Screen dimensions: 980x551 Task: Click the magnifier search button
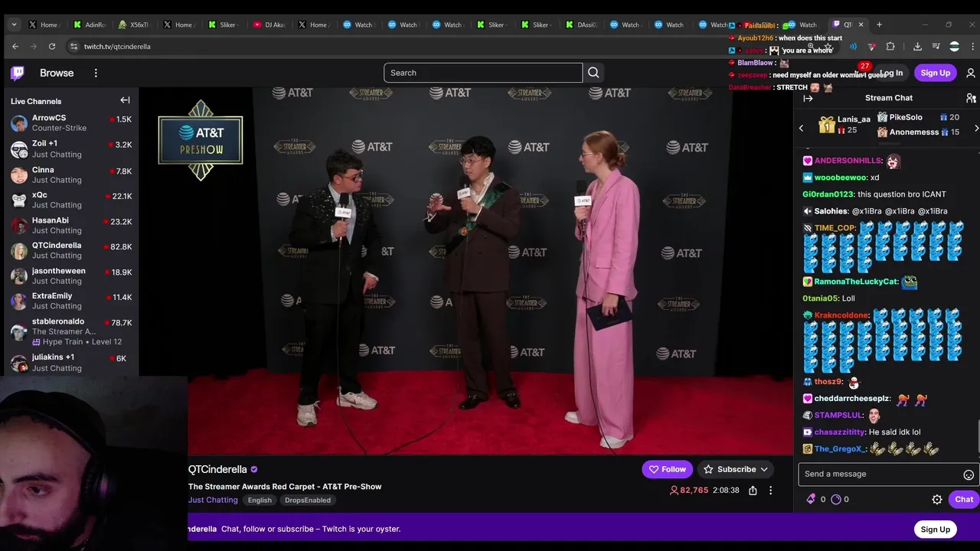593,73
